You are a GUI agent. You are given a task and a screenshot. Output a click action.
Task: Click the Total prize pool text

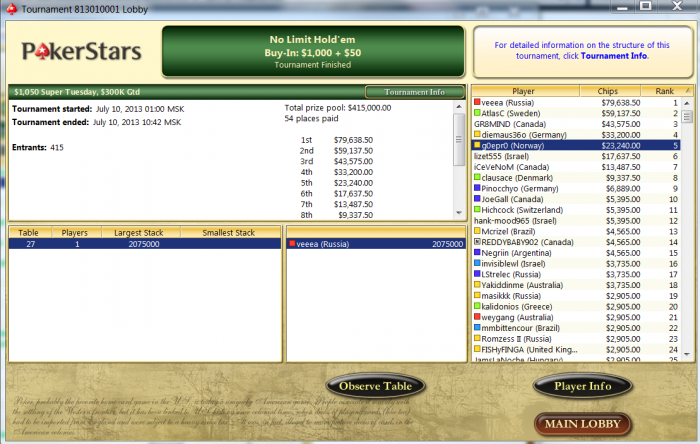click(338, 108)
